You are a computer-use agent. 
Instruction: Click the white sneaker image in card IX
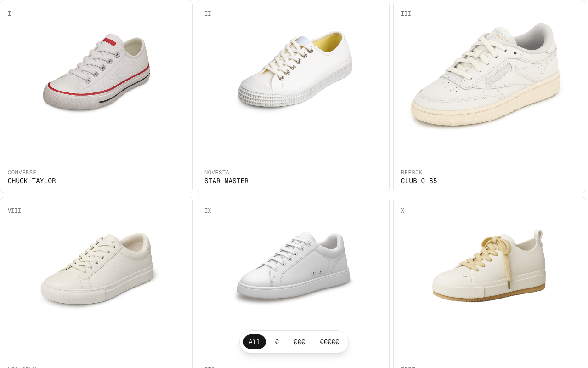point(294,266)
